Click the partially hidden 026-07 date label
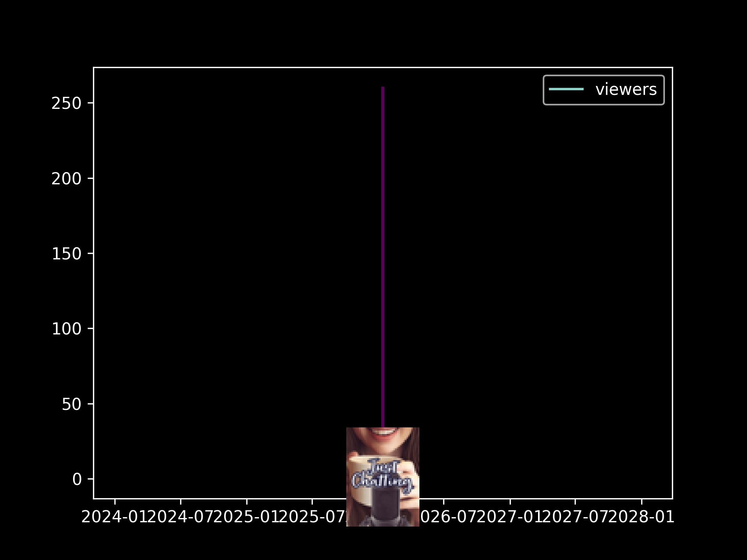Viewport: 747px width, 560px height. pyautogui.click(x=447, y=517)
